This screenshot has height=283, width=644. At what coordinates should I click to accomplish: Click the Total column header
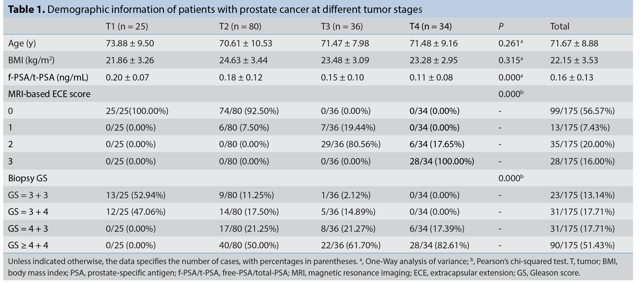tap(560, 26)
